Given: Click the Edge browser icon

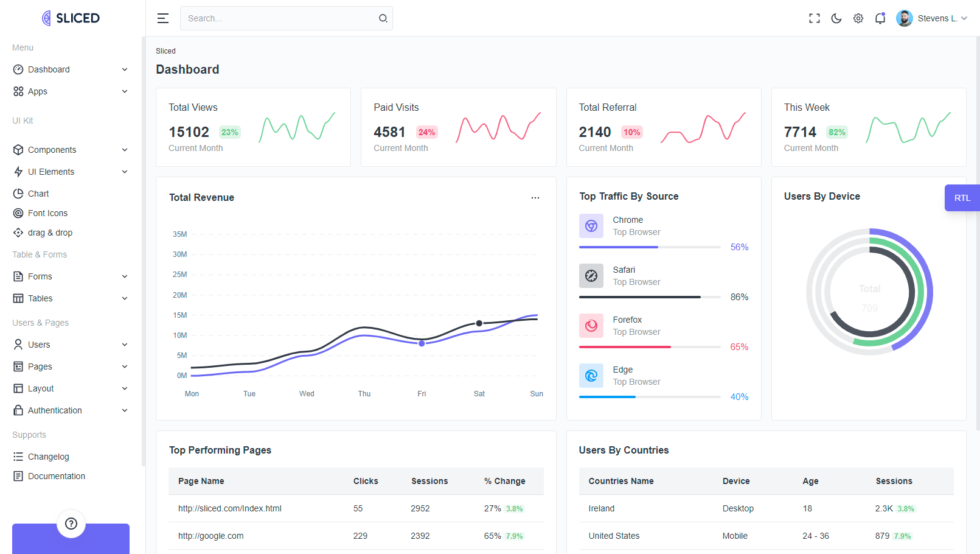Looking at the screenshot, I should coord(591,376).
